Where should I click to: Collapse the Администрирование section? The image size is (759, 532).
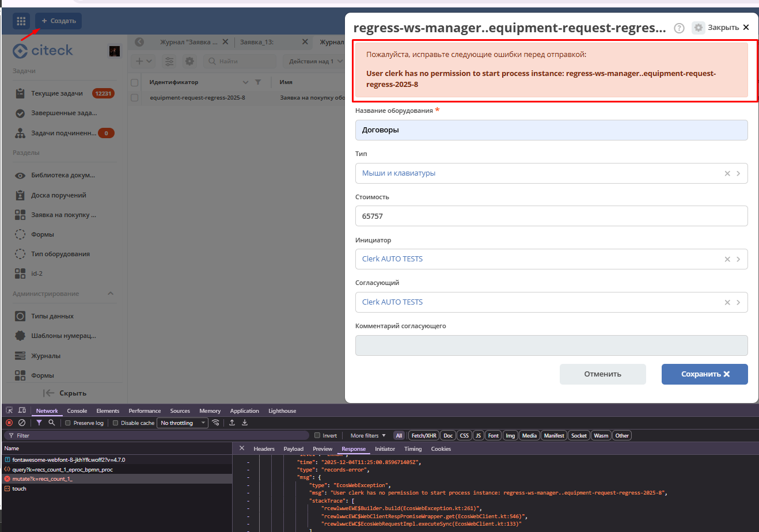tap(111, 294)
